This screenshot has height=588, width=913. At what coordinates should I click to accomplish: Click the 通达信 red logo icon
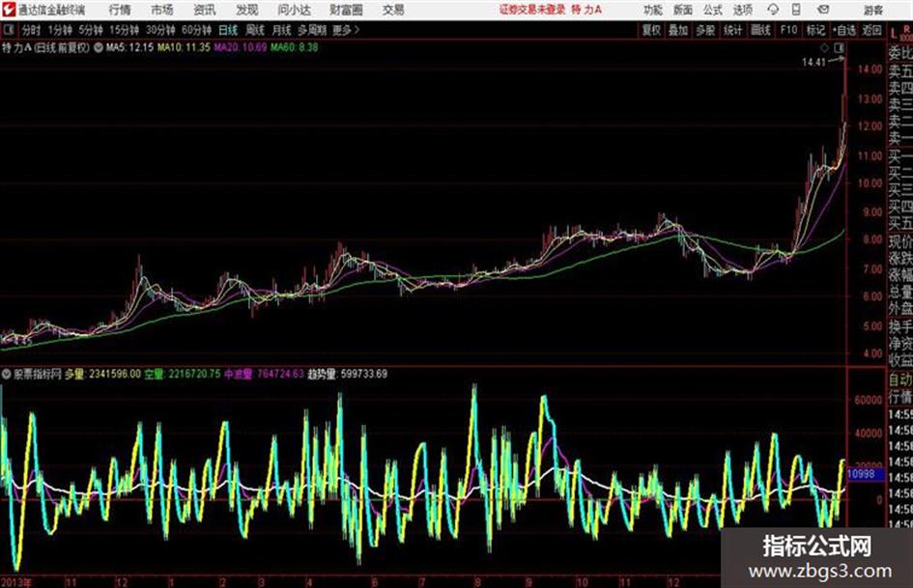pos(8,10)
